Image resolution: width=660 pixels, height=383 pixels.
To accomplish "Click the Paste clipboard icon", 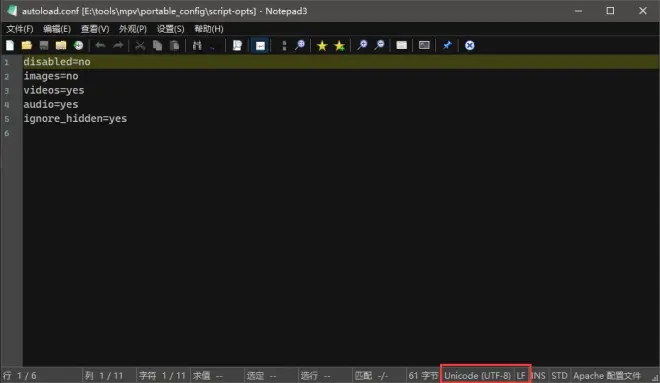I will click(175, 45).
